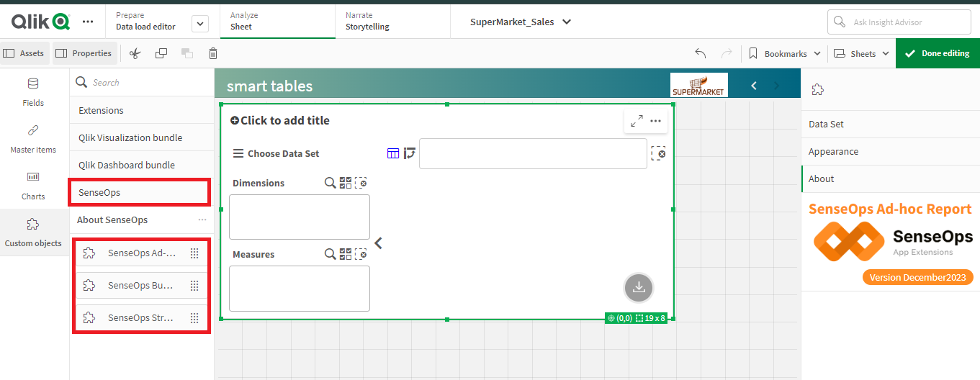Select Custom objects asset tab
This screenshot has height=380, width=980.
(33, 232)
